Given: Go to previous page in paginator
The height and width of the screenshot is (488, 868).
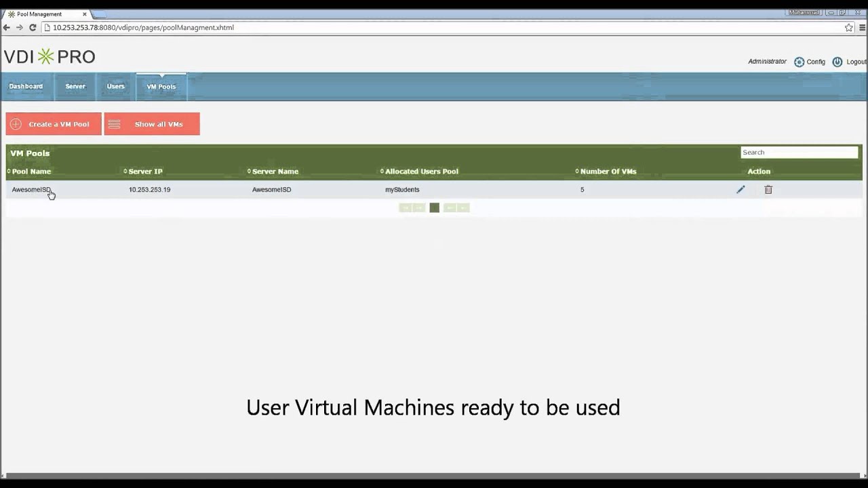Looking at the screenshot, I should (419, 208).
